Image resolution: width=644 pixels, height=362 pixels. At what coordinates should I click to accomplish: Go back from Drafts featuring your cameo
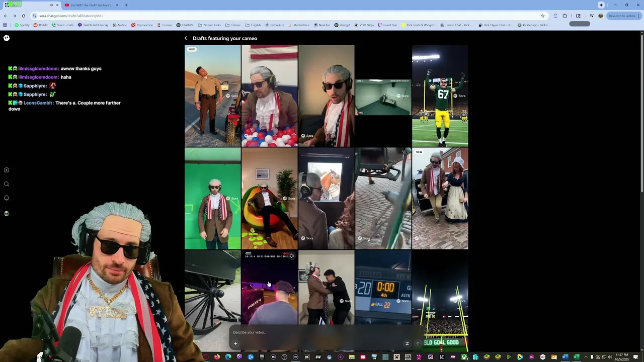186,38
